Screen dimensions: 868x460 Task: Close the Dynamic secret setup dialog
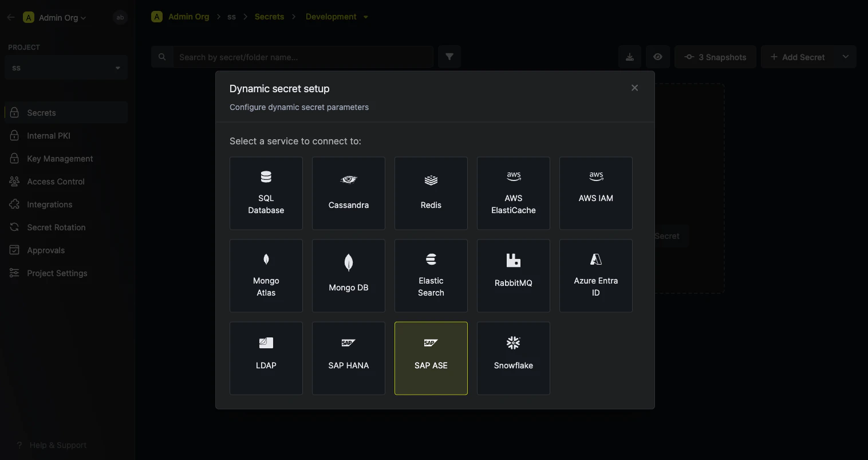(634, 88)
